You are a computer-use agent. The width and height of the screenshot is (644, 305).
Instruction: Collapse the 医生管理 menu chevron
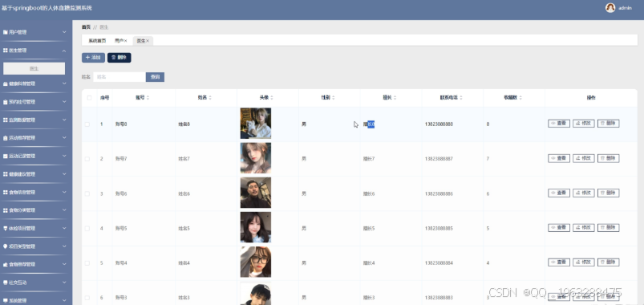point(64,51)
